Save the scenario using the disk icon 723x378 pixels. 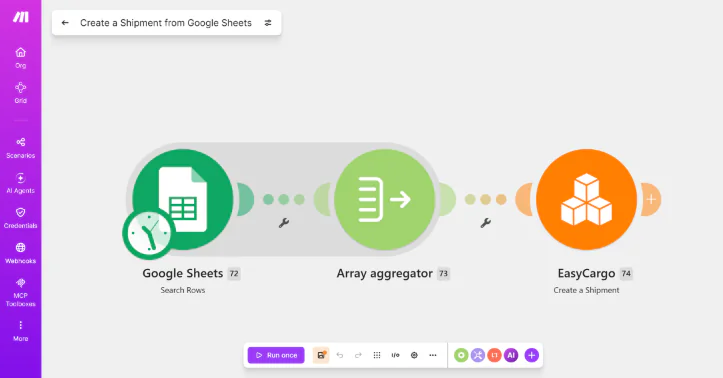[x=321, y=355]
